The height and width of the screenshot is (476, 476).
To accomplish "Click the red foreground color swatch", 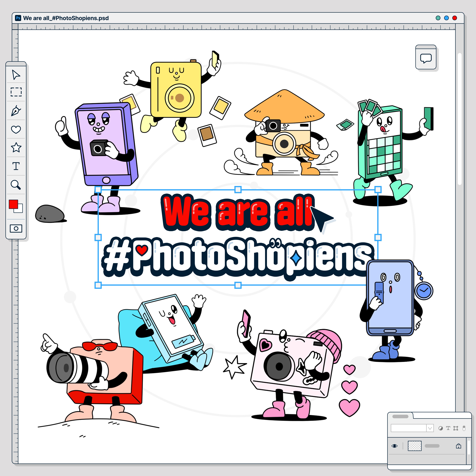I will [13, 204].
